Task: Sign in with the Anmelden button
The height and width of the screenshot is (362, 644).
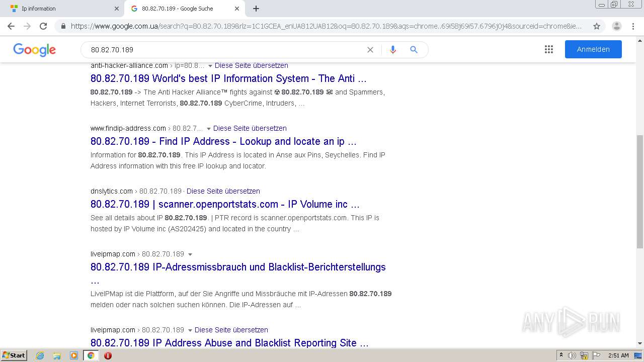Action: coord(593,49)
